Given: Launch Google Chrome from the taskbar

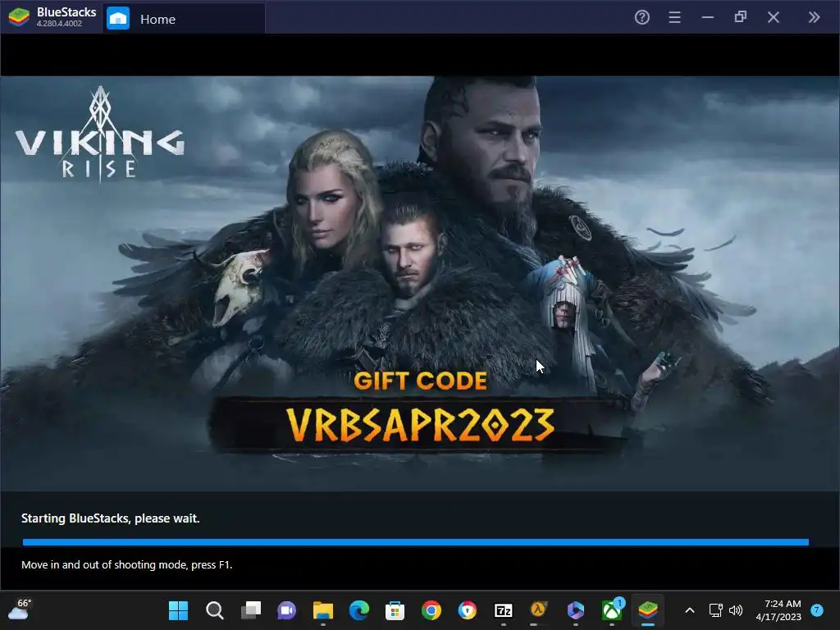Looking at the screenshot, I should 431,610.
